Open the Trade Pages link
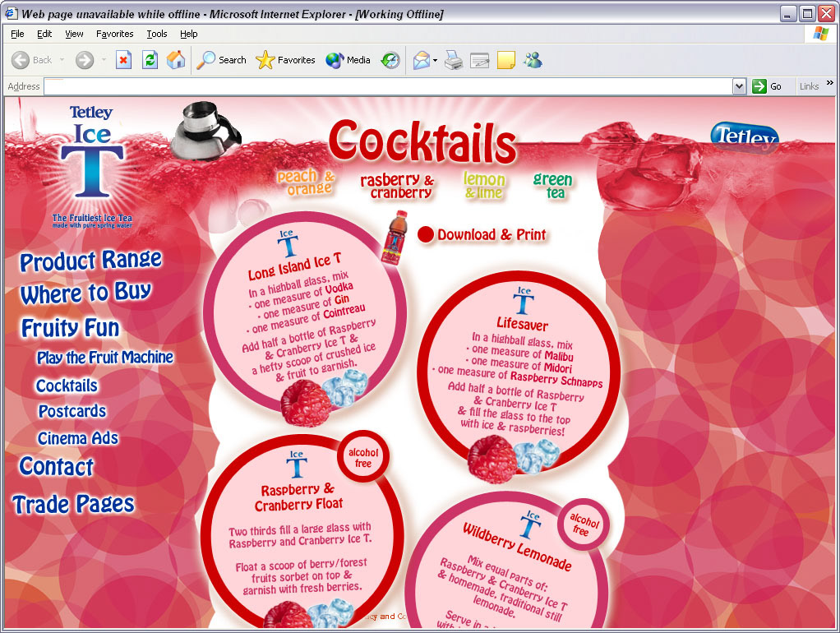This screenshot has width=840, height=633. pos(73,505)
